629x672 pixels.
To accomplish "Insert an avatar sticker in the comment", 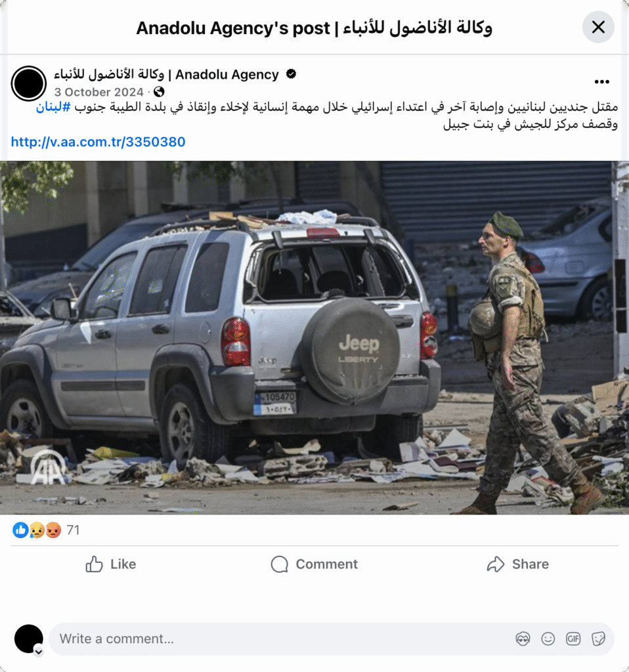I will [x=523, y=639].
